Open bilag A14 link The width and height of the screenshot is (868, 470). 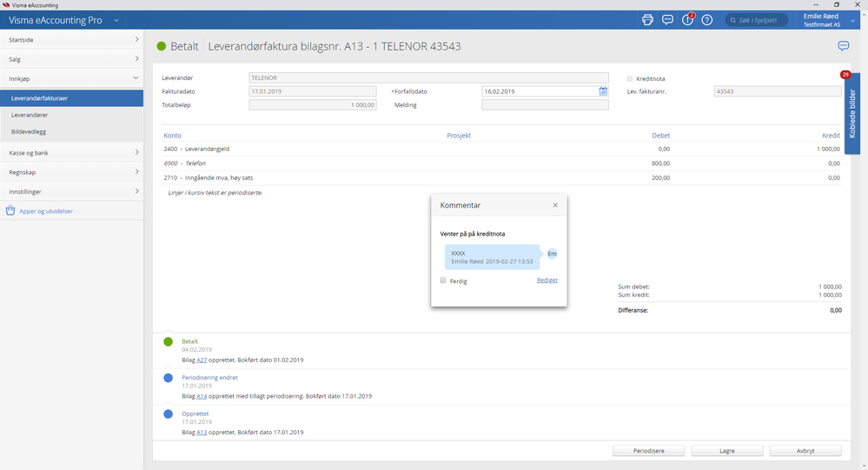pyautogui.click(x=202, y=396)
